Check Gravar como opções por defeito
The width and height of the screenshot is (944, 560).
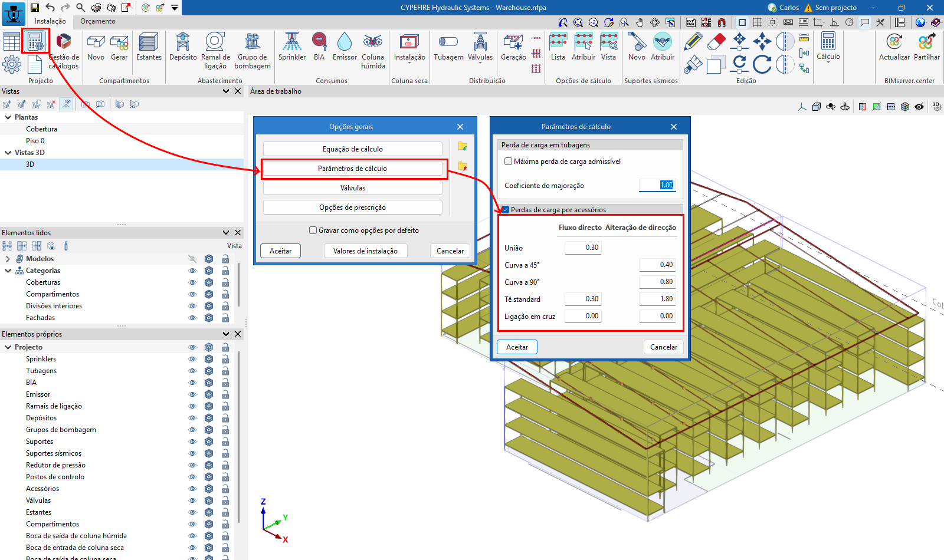(x=313, y=230)
